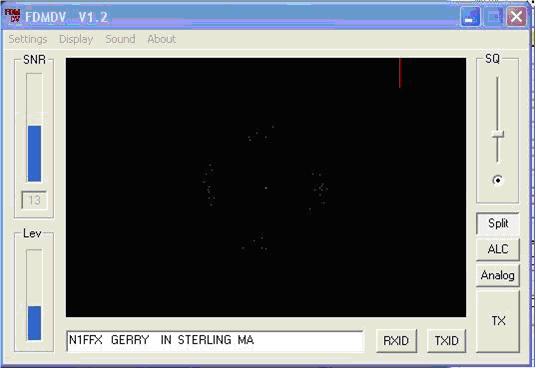
Task: Click the RXID button
Action: 396,341
